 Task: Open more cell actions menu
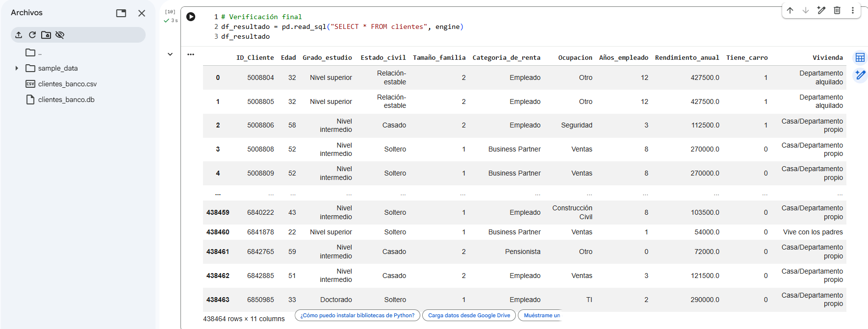pyautogui.click(x=853, y=10)
